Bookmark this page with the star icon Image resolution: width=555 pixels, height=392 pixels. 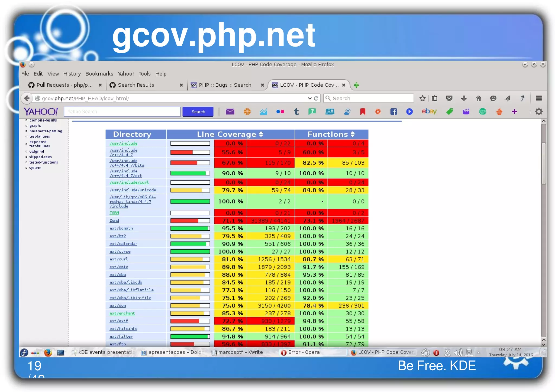click(422, 98)
